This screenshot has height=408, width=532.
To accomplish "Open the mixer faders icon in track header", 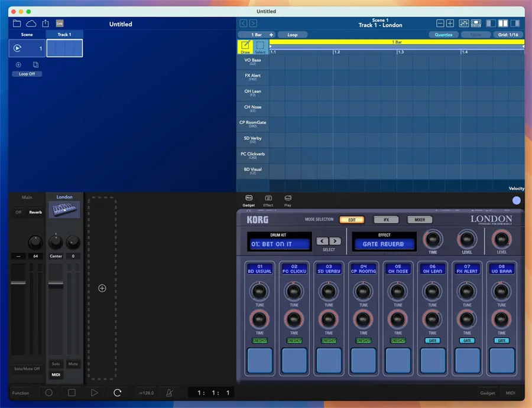I will coord(463,24).
